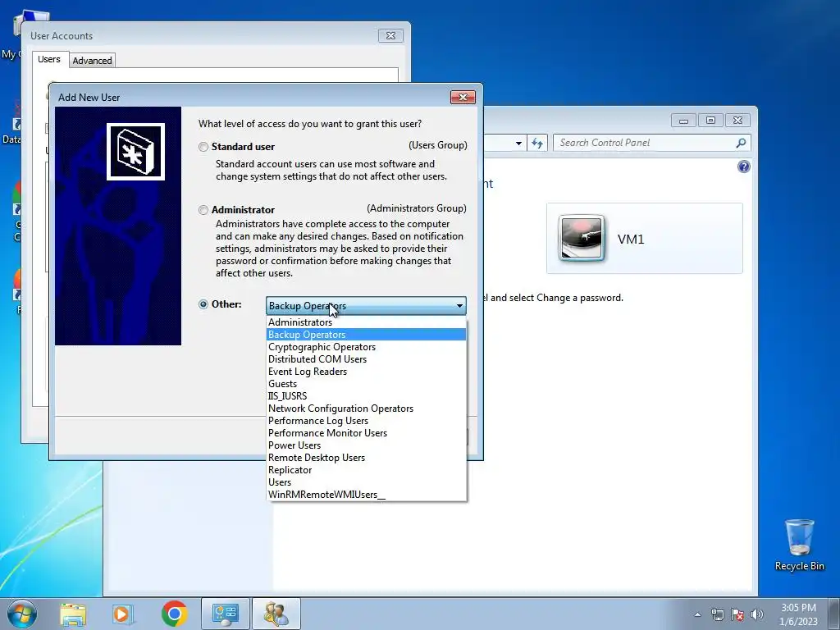Viewport: 840px width, 630px height.
Task: Choose Remote Desktop Users group
Action: tap(366, 458)
